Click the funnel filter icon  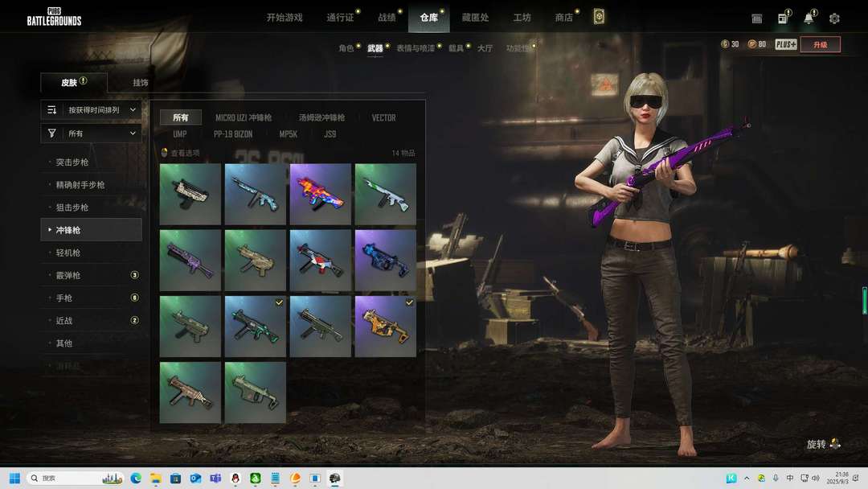[x=52, y=134]
